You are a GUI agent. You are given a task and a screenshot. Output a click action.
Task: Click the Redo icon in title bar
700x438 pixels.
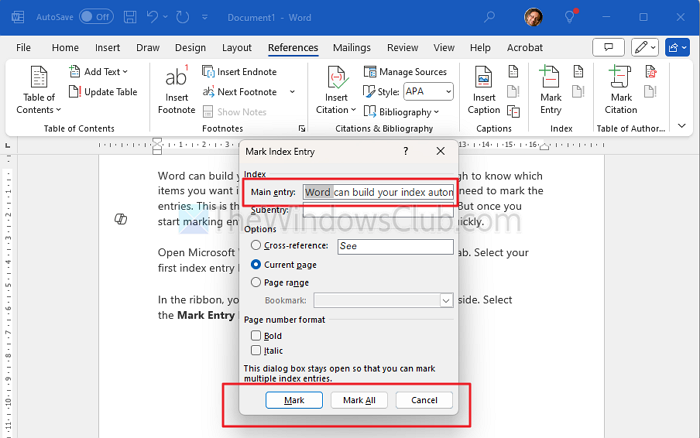[x=183, y=17]
